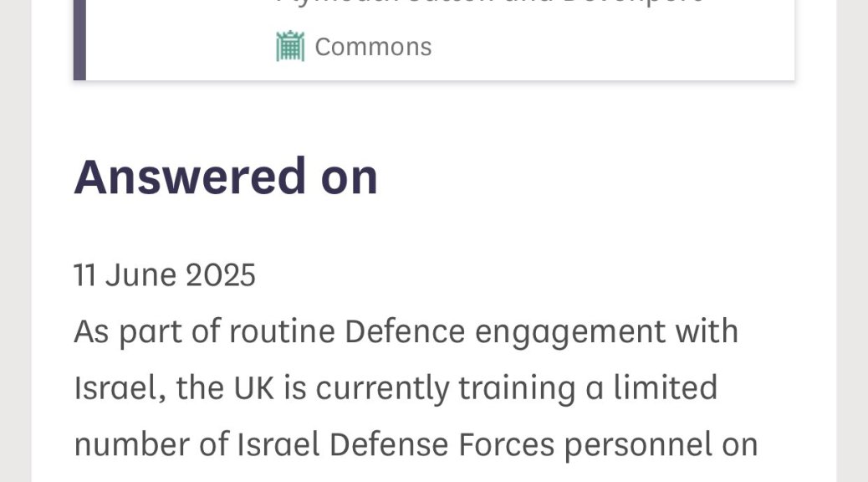Click the purple left border of the member card
The width and height of the screenshot is (868, 482).
[x=79, y=40]
